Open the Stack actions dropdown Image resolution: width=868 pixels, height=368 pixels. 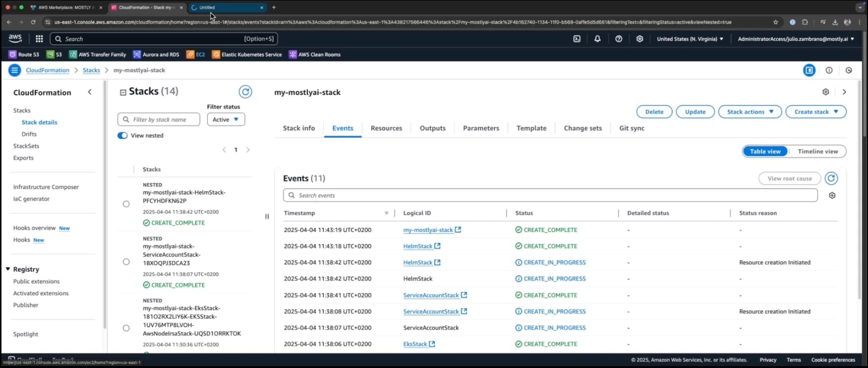(750, 112)
